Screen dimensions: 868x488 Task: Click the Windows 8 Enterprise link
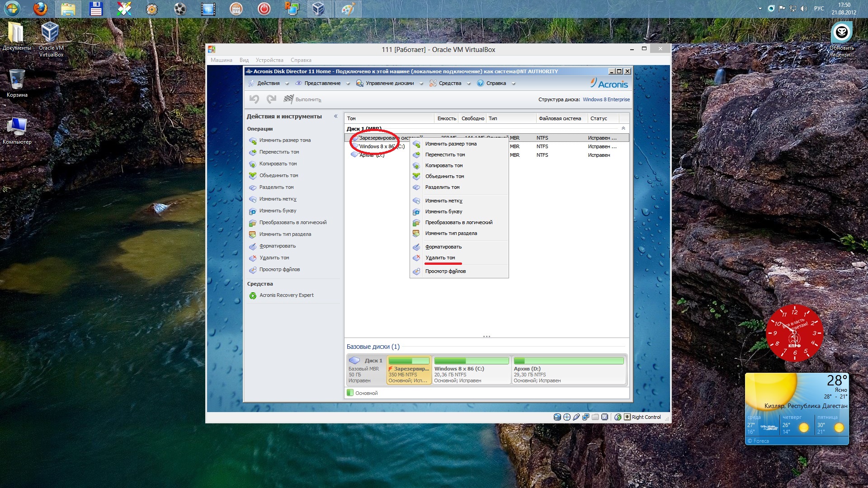click(x=606, y=99)
